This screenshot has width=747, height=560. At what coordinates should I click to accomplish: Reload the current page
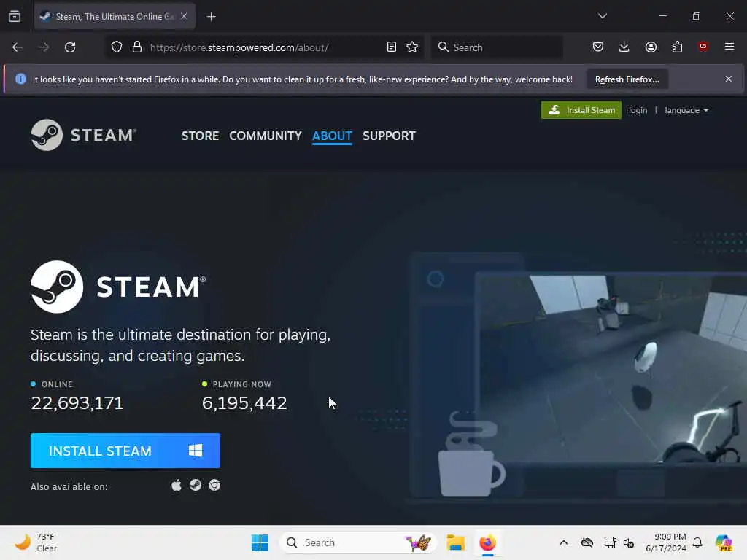click(x=70, y=47)
